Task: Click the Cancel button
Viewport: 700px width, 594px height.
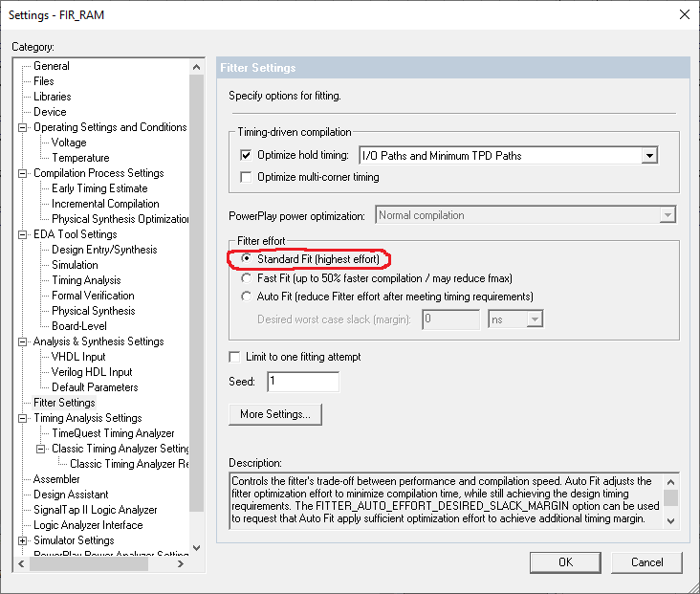Action: 646,562
